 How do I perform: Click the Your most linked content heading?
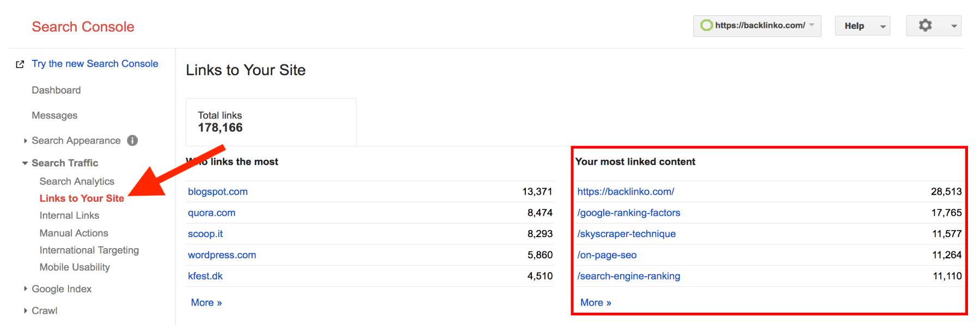pyautogui.click(x=635, y=162)
